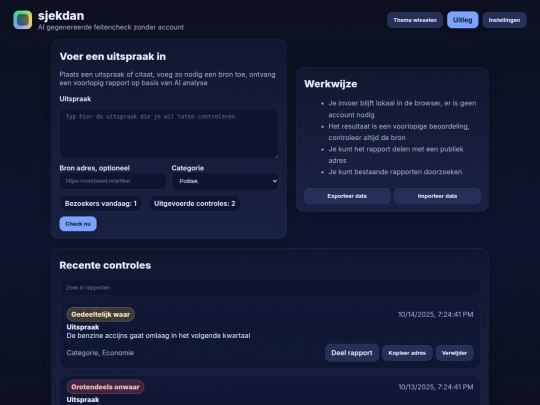Viewport: 540px width, 405px height.
Task: Click the sjekdan title text
Action: coord(61,15)
